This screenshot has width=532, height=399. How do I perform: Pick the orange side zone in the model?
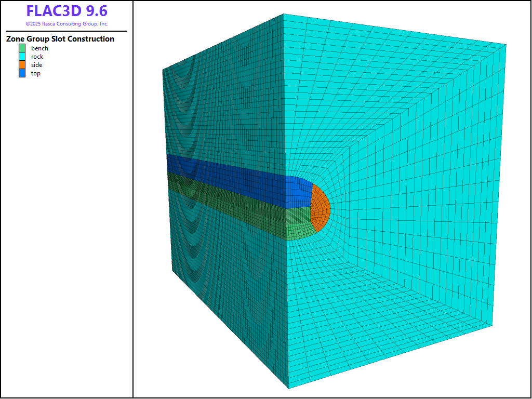[321, 209]
